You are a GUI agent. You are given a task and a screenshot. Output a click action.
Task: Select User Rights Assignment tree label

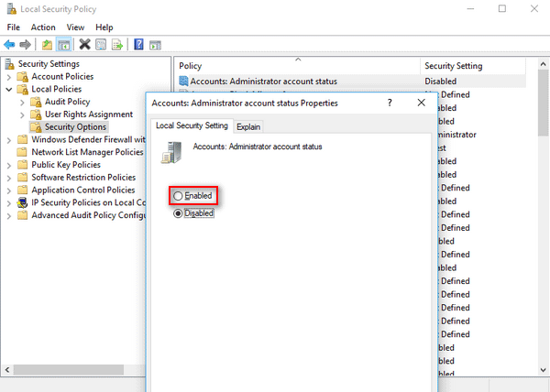pos(89,114)
